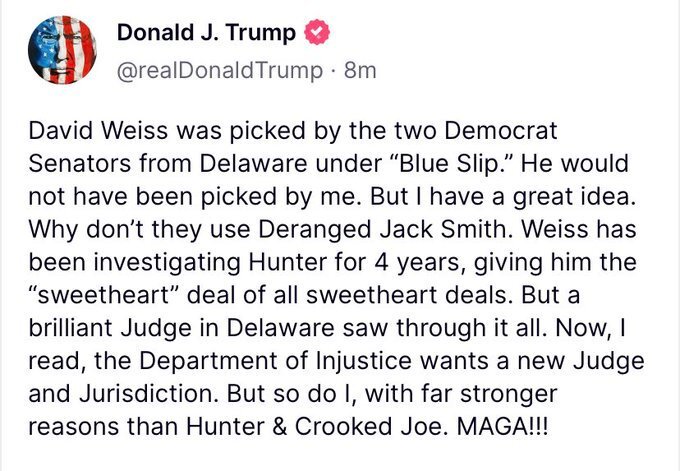Open the Donald J. Trump display name

pos(207,33)
